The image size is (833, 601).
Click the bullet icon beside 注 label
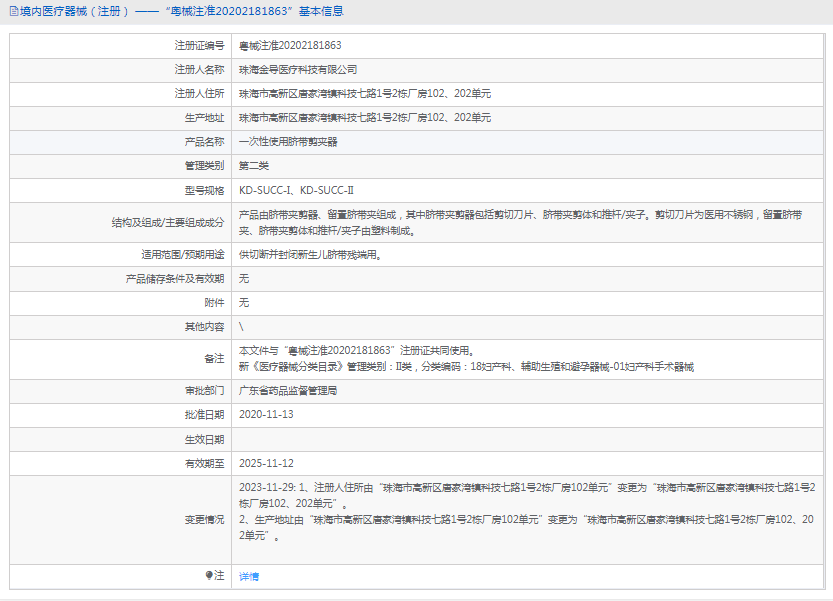(209, 575)
